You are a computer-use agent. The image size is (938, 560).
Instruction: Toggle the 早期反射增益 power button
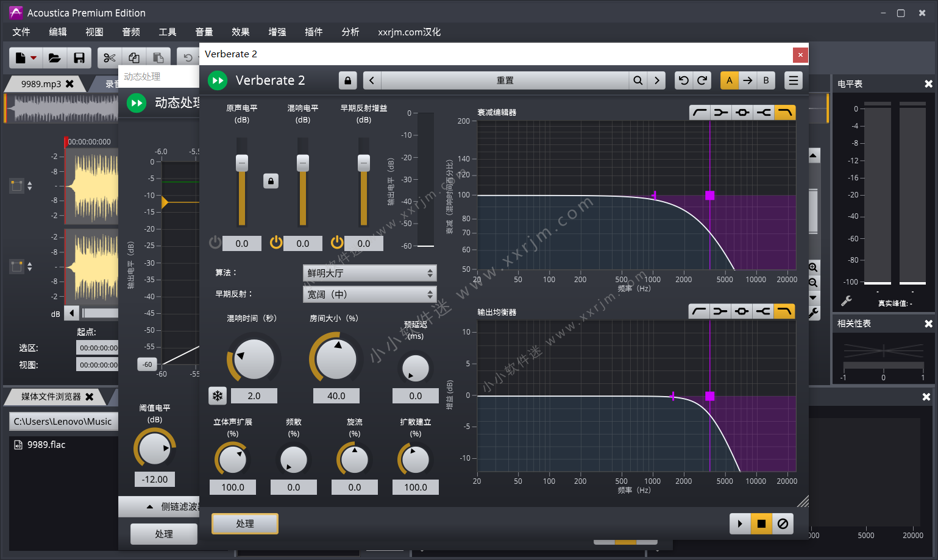(337, 243)
